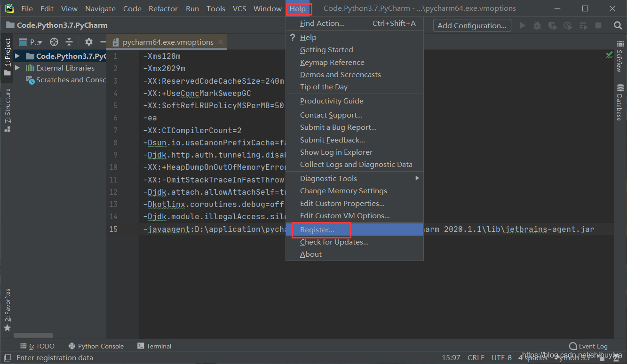Screen dimensions: 627x364
Task: Choose Register... in Help menu
Action: [x=355, y=230]
